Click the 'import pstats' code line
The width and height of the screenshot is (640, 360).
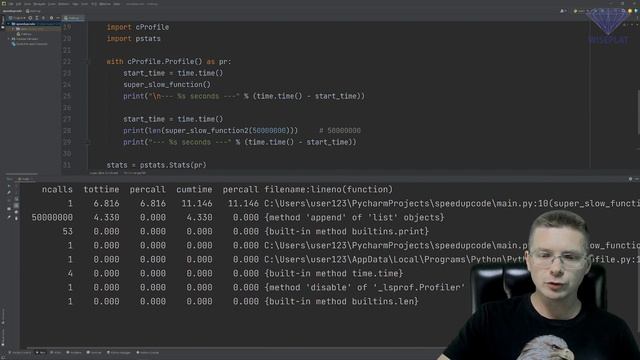pos(133,38)
